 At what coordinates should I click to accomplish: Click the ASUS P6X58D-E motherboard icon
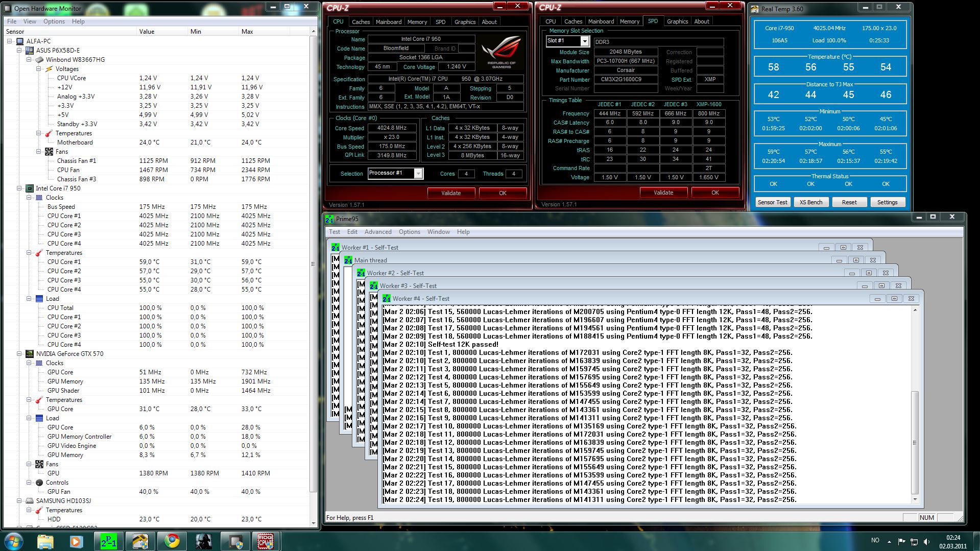click(30, 51)
